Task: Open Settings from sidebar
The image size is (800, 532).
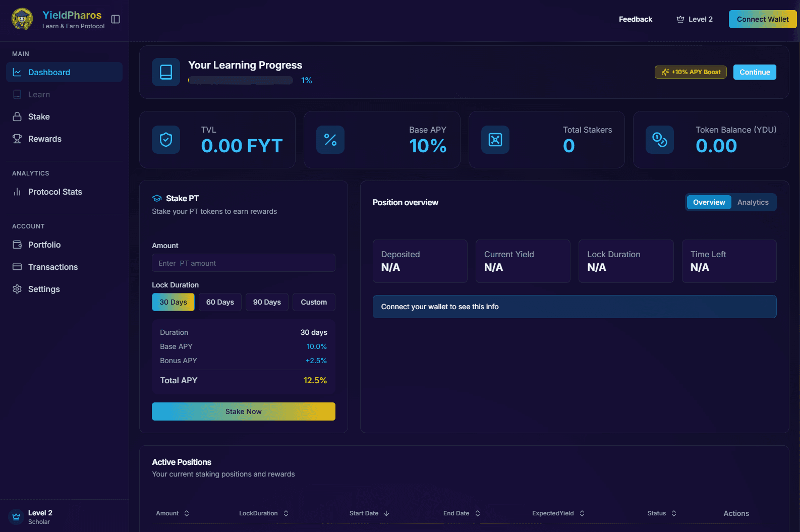Action: (64, 289)
